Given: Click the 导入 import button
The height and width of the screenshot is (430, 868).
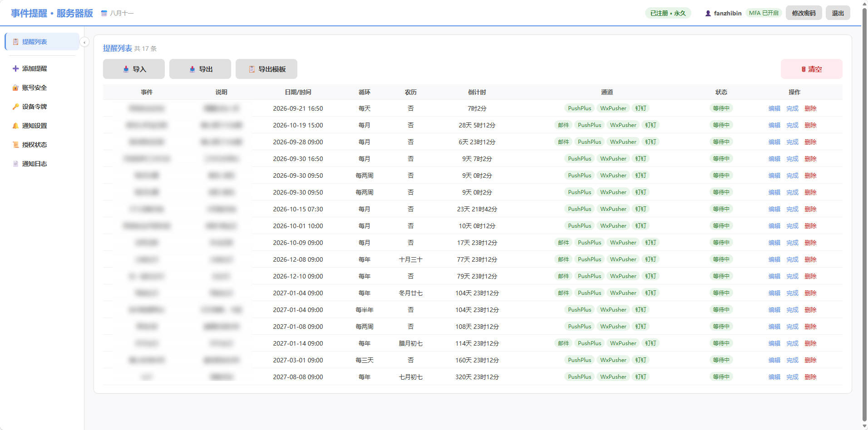Looking at the screenshot, I should pyautogui.click(x=134, y=69).
